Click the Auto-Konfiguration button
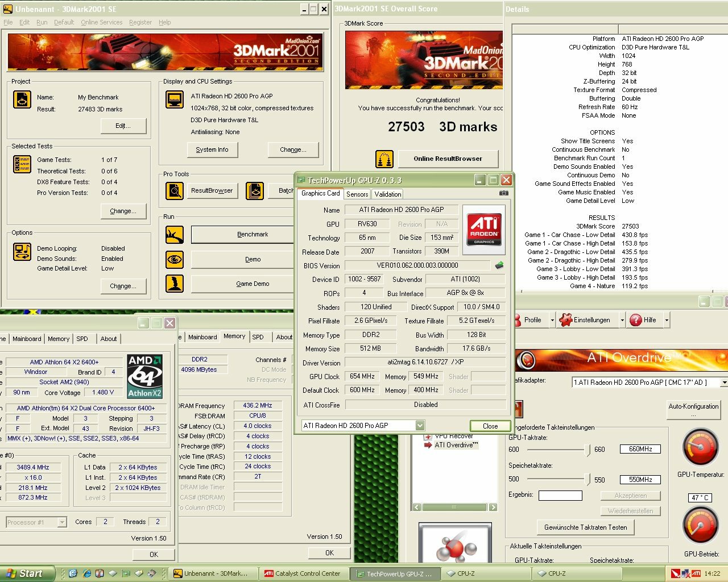The width and height of the screenshot is (728, 582). tap(693, 410)
